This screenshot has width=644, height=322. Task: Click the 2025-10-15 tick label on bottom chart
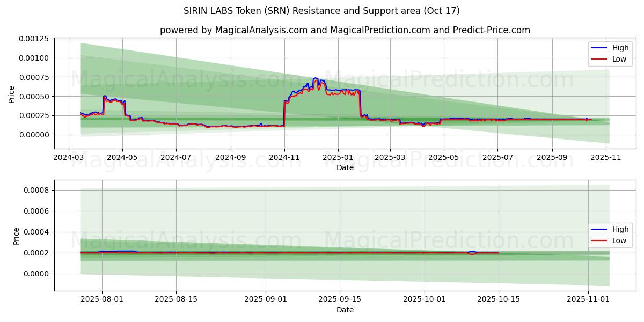[x=498, y=299]
